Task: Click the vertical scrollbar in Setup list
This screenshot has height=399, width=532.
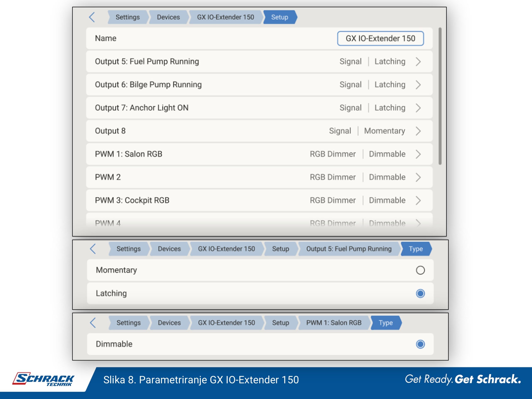Action: click(440, 96)
